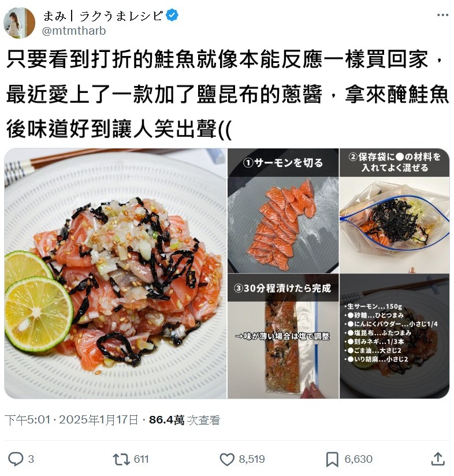Click the 611 retweet count
The image size is (454, 476).
click(x=141, y=459)
